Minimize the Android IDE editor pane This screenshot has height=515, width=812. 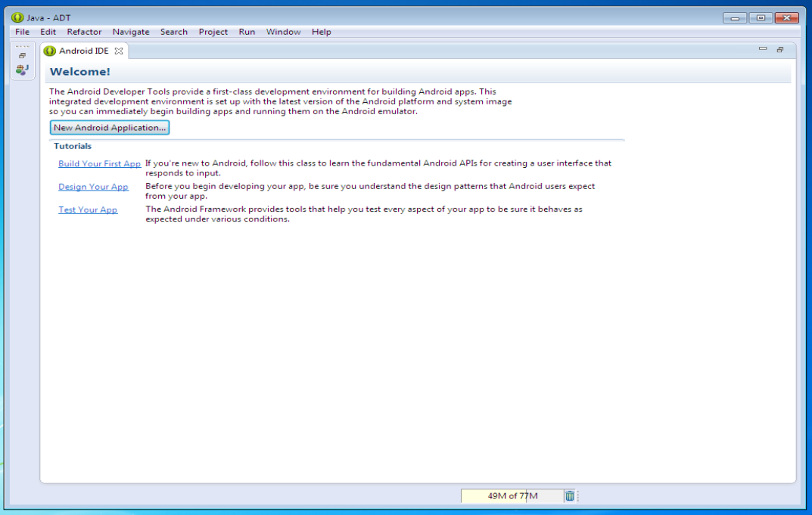pos(762,49)
